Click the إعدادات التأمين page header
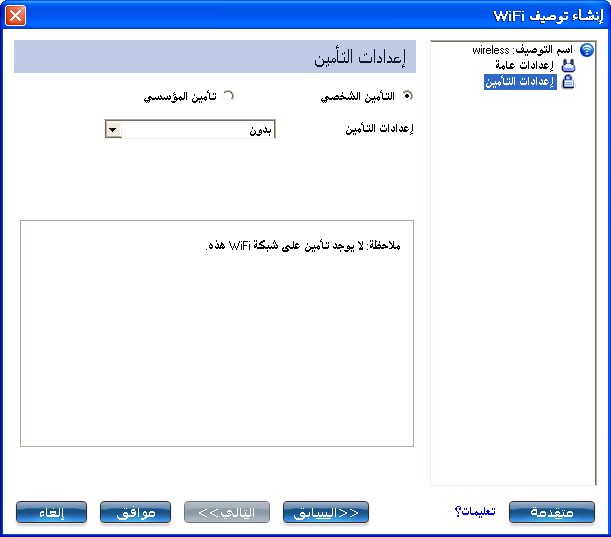The width and height of the screenshot is (611, 537). (215, 57)
